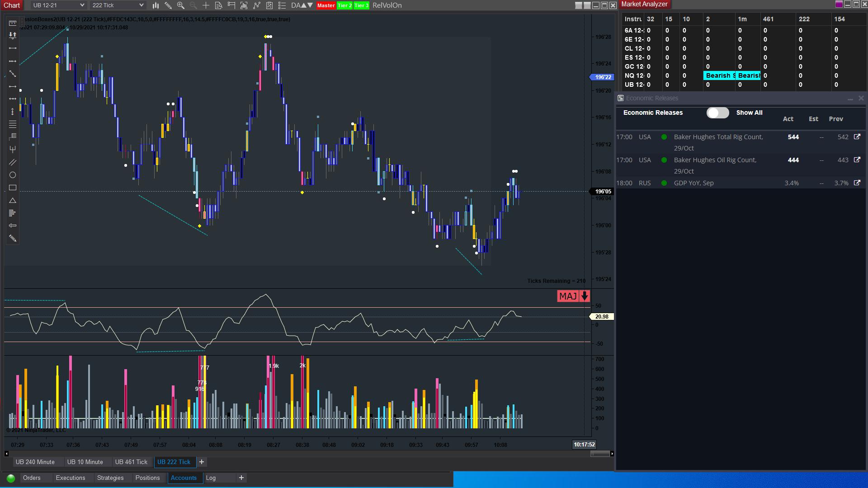
Task: Open the Orders tab
Action: (x=32, y=478)
